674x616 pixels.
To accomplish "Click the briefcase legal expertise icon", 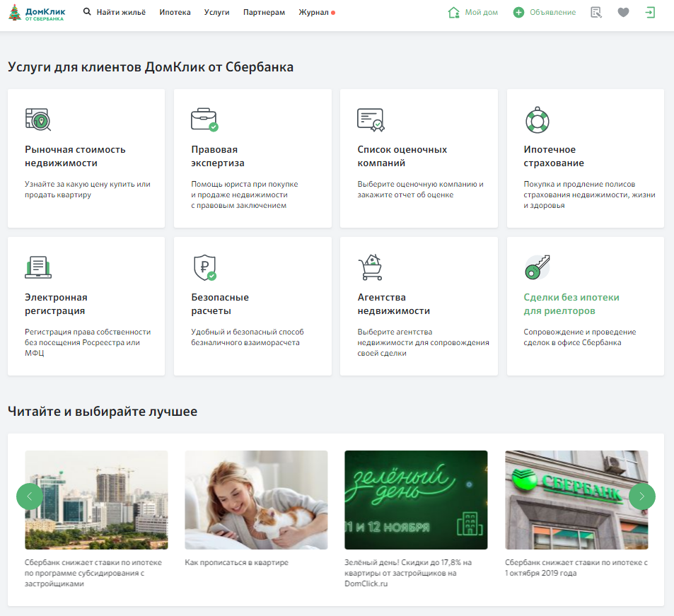I will click(x=204, y=120).
